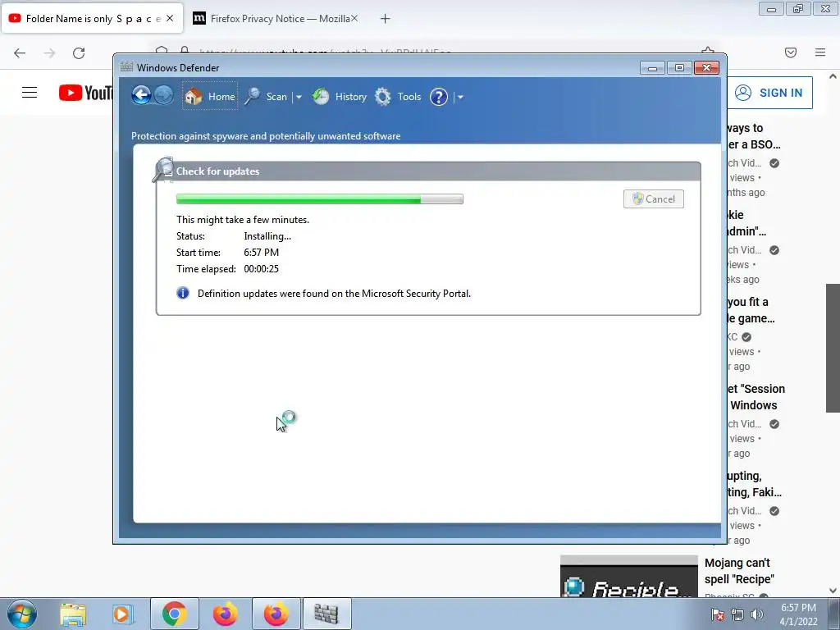Image resolution: width=840 pixels, height=630 pixels.
Task: Open the Mojang can't spell "Recipe" title
Action: (x=740, y=571)
